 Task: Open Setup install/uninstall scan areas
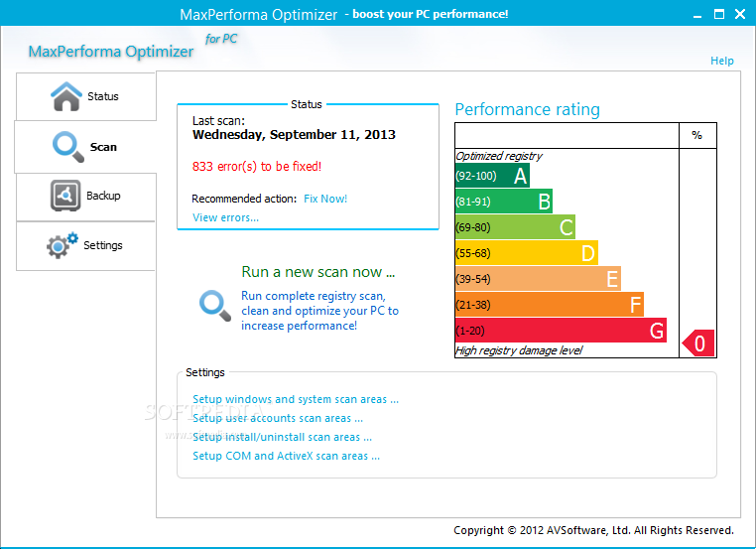coord(282,437)
